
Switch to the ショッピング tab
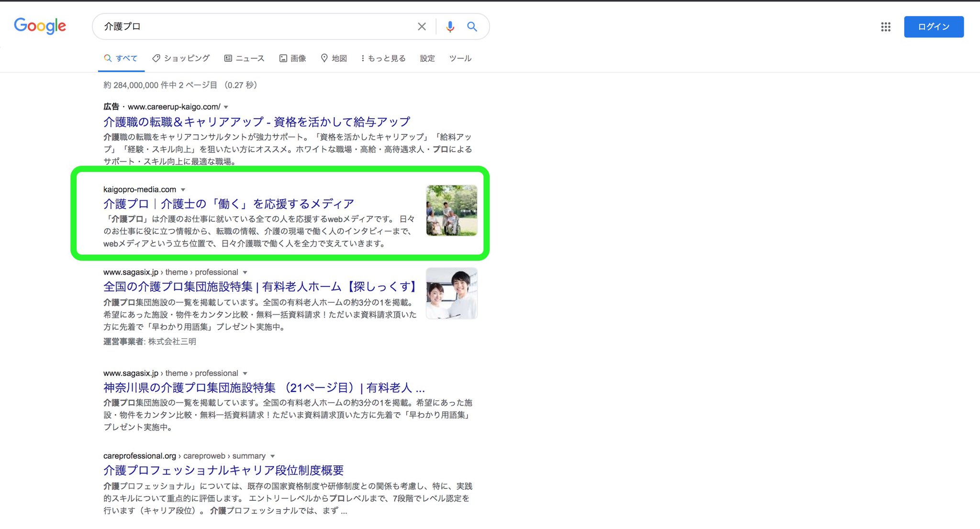click(181, 58)
